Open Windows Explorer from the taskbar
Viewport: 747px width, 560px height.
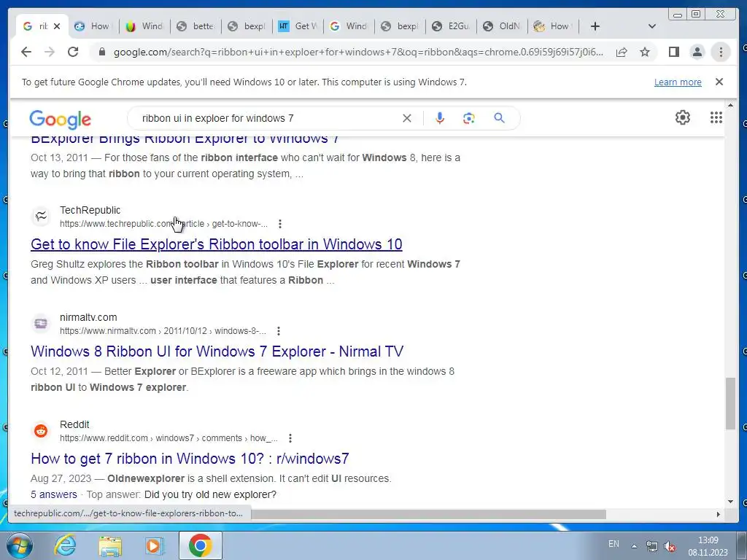[110, 545]
